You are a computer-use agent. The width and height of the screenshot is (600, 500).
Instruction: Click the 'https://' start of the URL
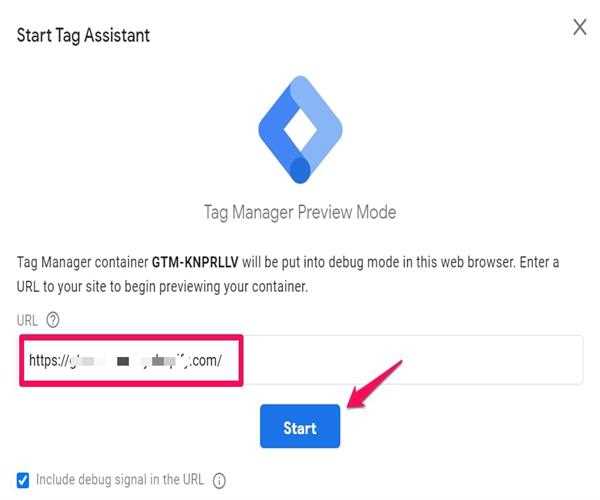[x=48, y=360]
